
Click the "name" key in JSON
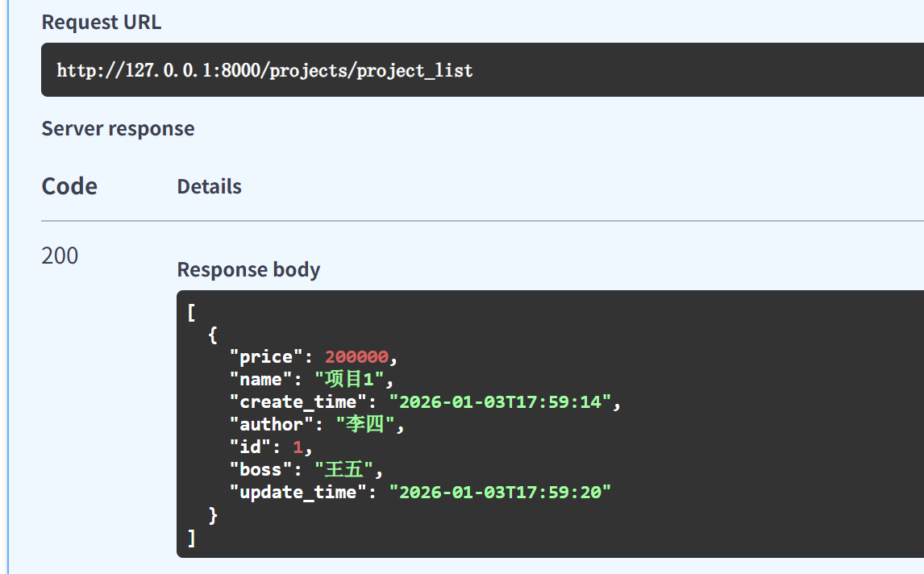(x=261, y=379)
